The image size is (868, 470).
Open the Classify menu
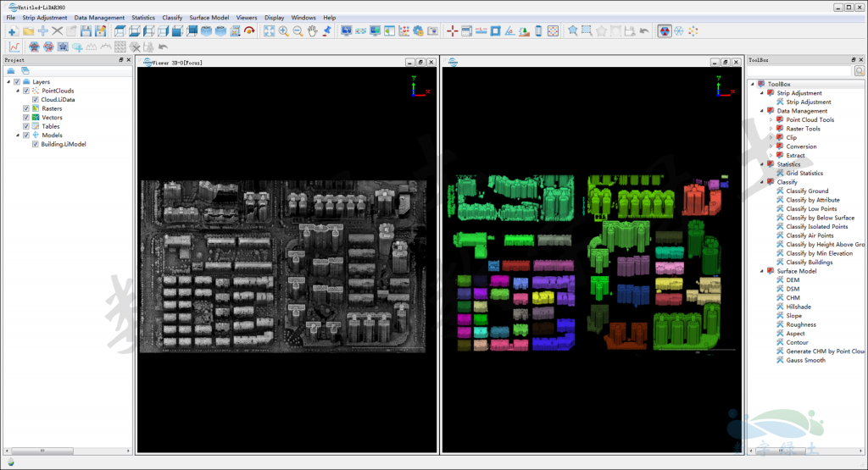coord(172,18)
